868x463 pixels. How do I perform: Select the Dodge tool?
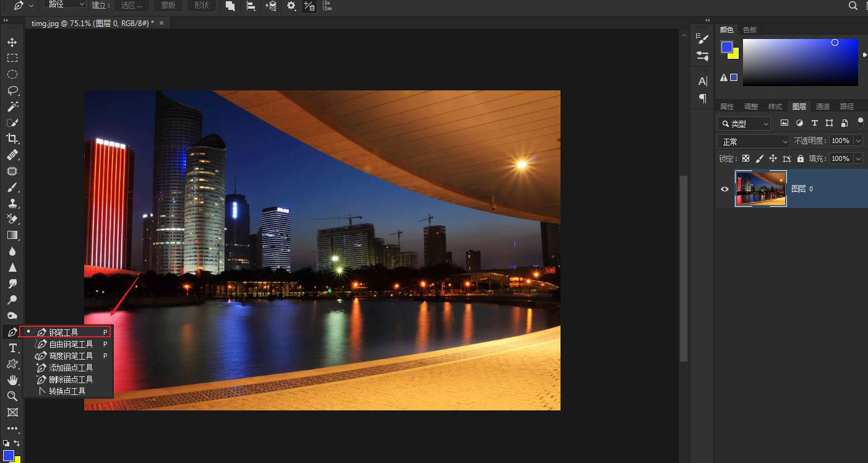tap(12, 300)
